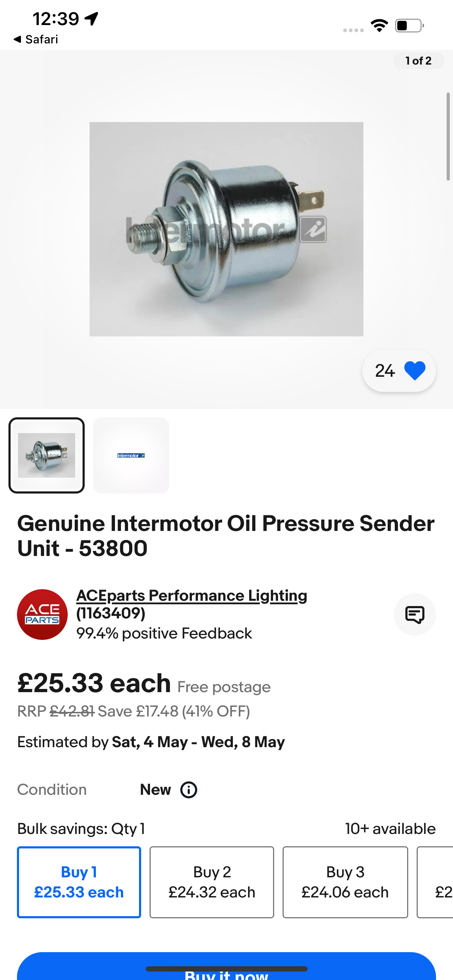Tap the 1 of 2 image counter
Viewport: 453px width, 980px height.
coord(418,61)
